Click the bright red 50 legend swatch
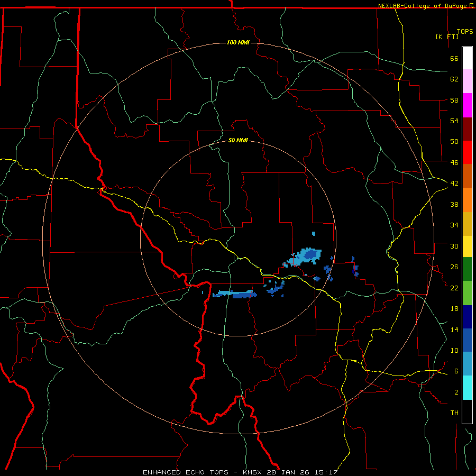Screen dimensions: 476x476 click(467, 152)
